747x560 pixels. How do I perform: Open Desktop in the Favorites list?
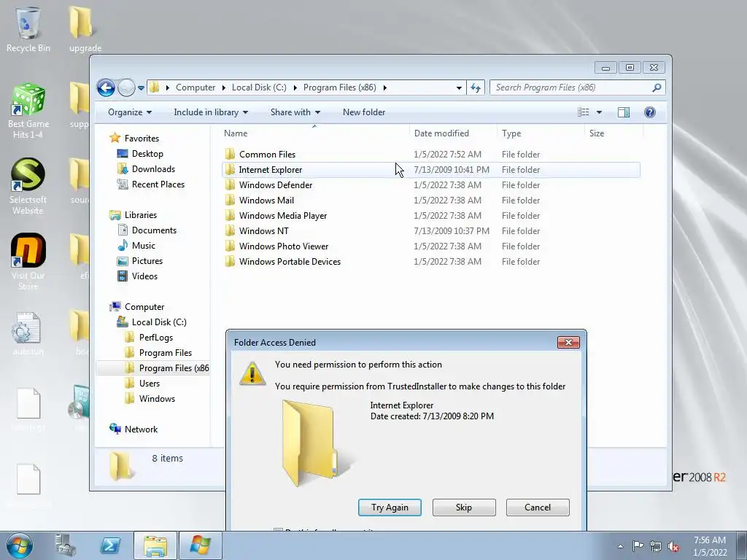click(147, 154)
